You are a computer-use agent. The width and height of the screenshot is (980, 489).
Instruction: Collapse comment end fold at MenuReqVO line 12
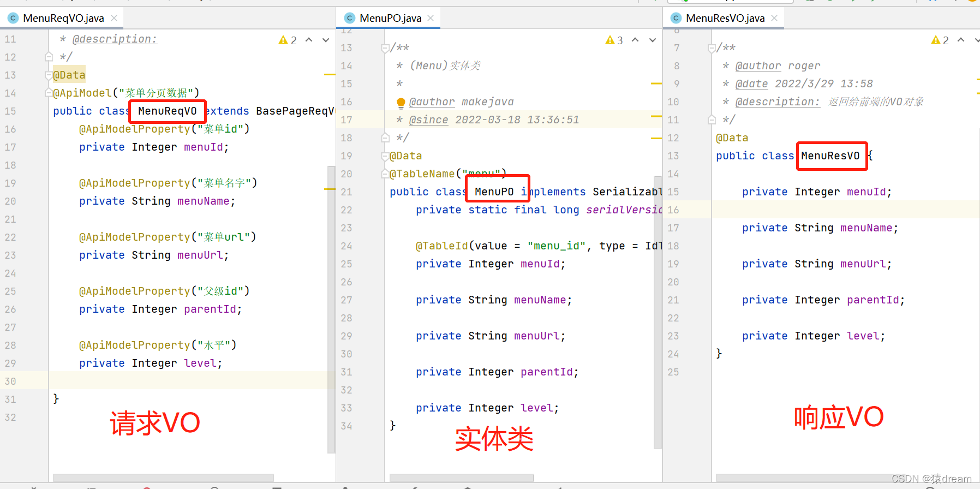tap(49, 56)
